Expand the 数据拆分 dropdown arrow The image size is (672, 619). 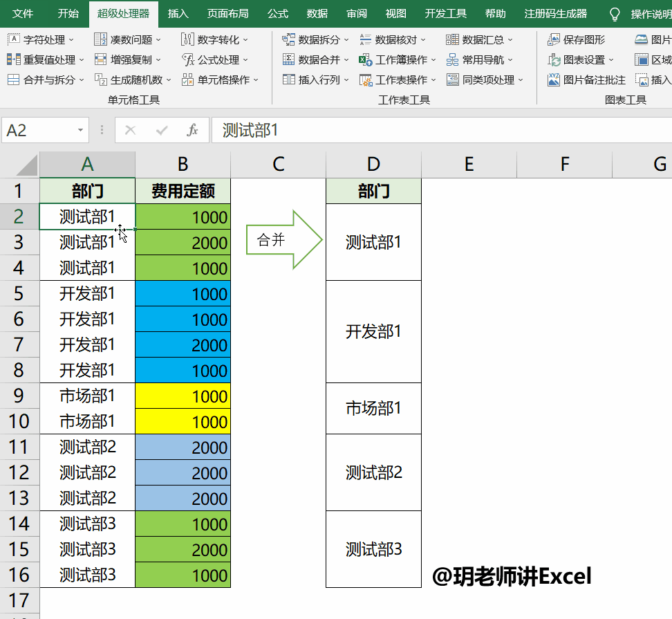[346, 40]
